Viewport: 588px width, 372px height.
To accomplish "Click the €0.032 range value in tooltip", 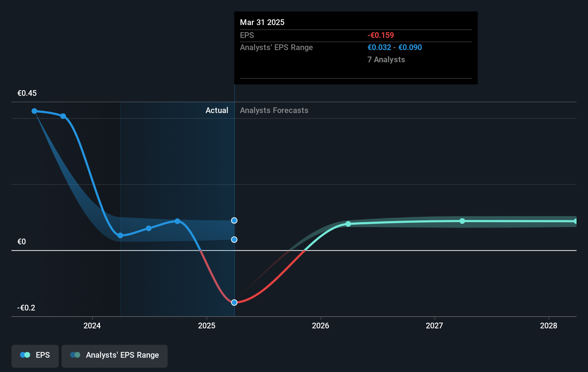I will pyautogui.click(x=379, y=48).
